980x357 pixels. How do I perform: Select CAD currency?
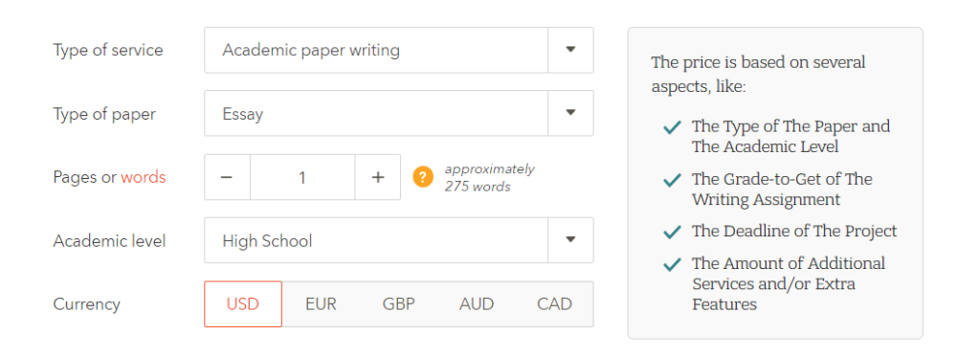[554, 303]
